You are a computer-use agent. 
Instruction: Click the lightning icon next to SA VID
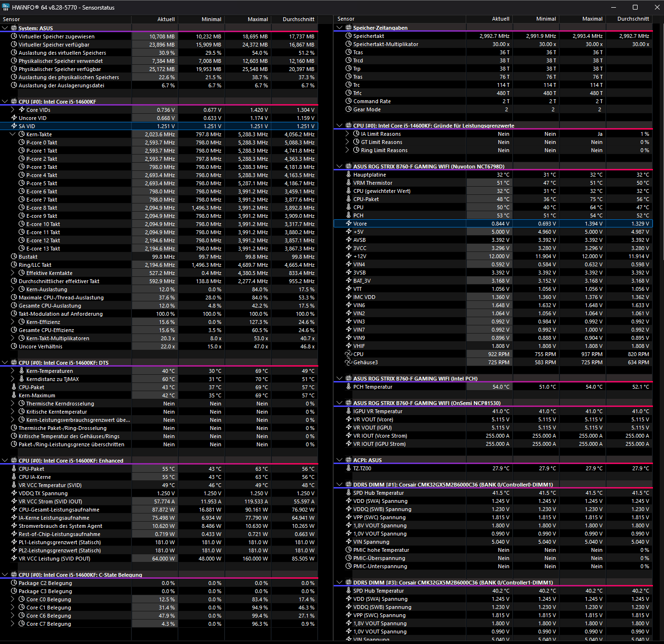click(x=14, y=126)
